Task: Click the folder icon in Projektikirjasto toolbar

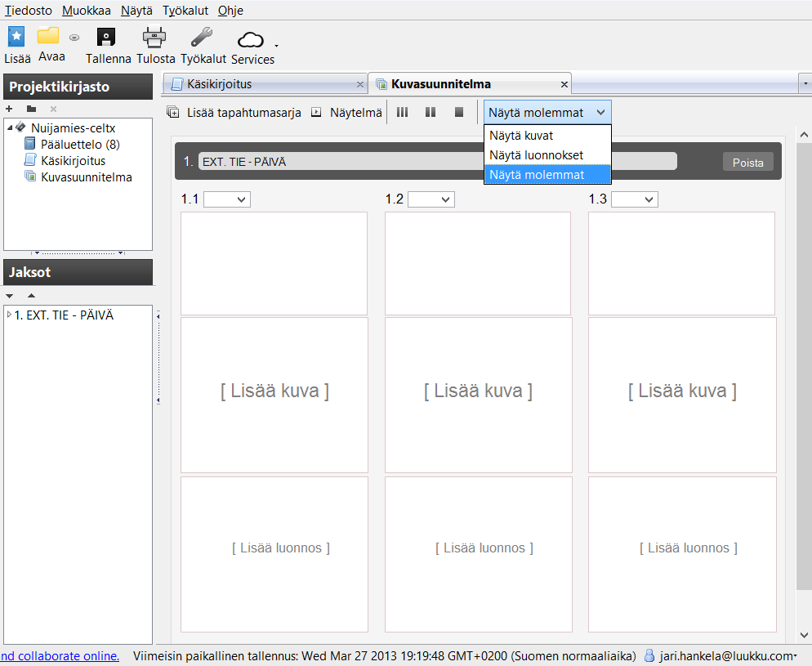Action: point(32,109)
